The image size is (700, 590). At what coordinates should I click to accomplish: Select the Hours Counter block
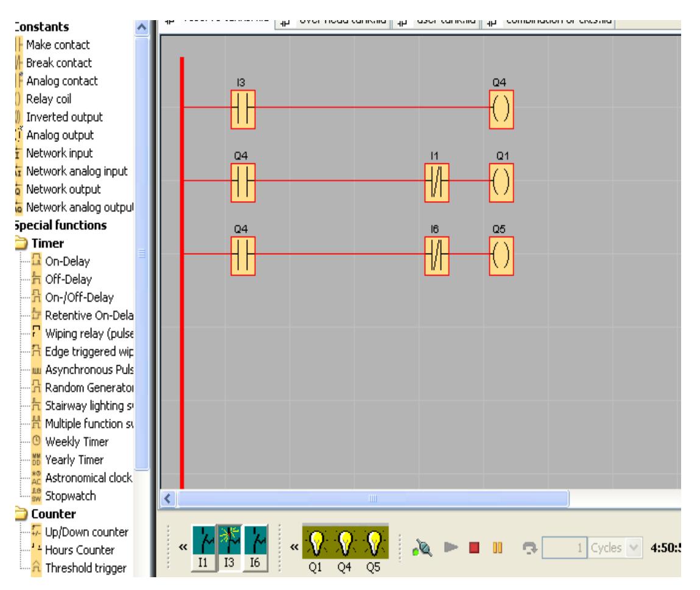click(x=72, y=550)
